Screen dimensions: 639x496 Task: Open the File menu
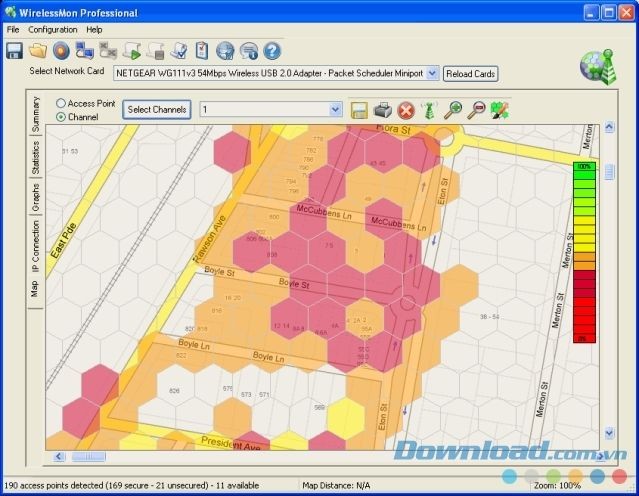13,30
